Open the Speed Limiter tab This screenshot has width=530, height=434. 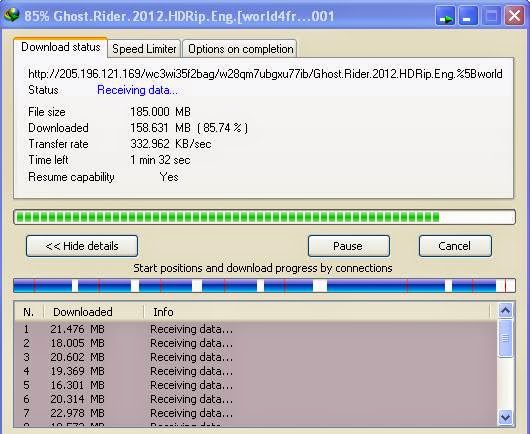pyautogui.click(x=144, y=49)
